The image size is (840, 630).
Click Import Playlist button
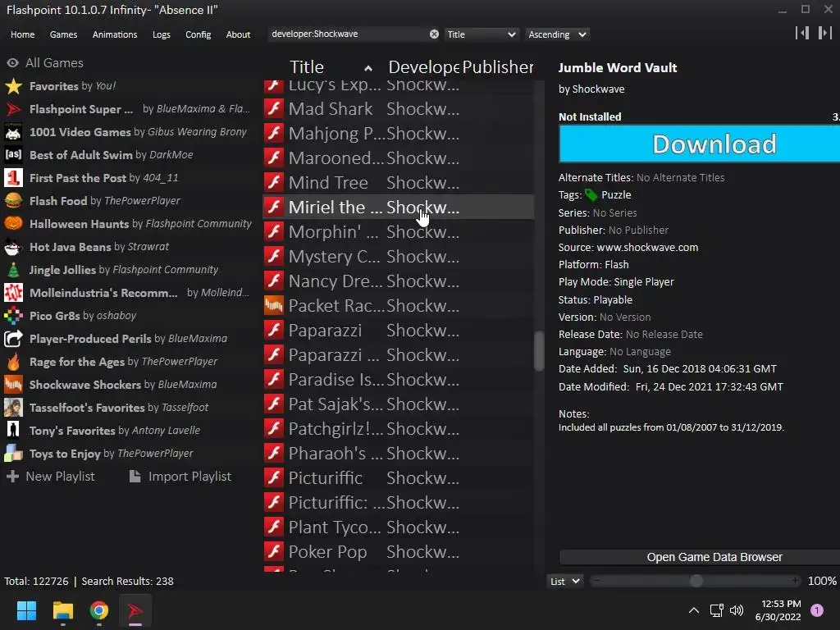180,477
